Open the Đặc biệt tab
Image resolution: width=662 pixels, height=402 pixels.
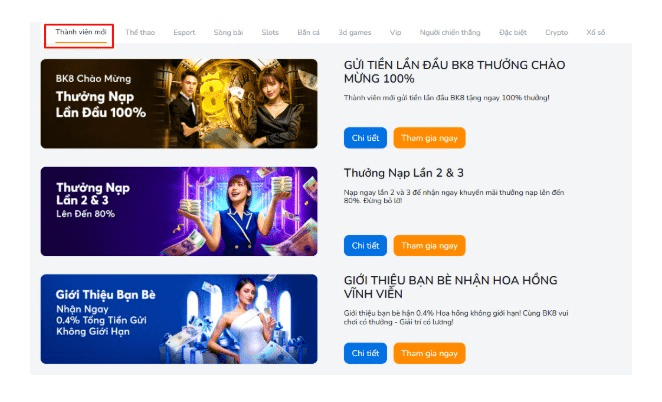[513, 33]
